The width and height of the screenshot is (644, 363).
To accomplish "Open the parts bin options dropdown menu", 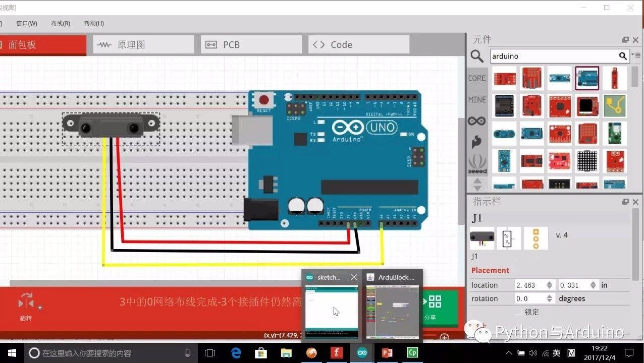I will point(636,55).
